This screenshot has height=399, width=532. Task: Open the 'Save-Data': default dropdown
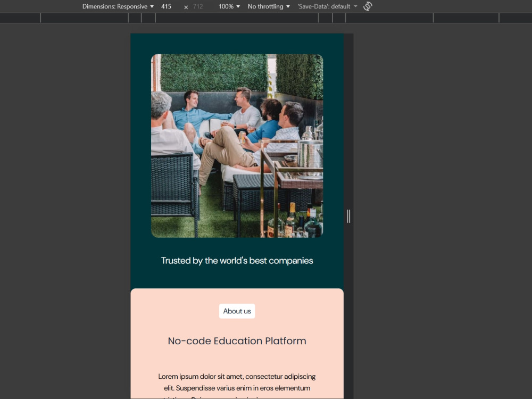click(327, 6)
